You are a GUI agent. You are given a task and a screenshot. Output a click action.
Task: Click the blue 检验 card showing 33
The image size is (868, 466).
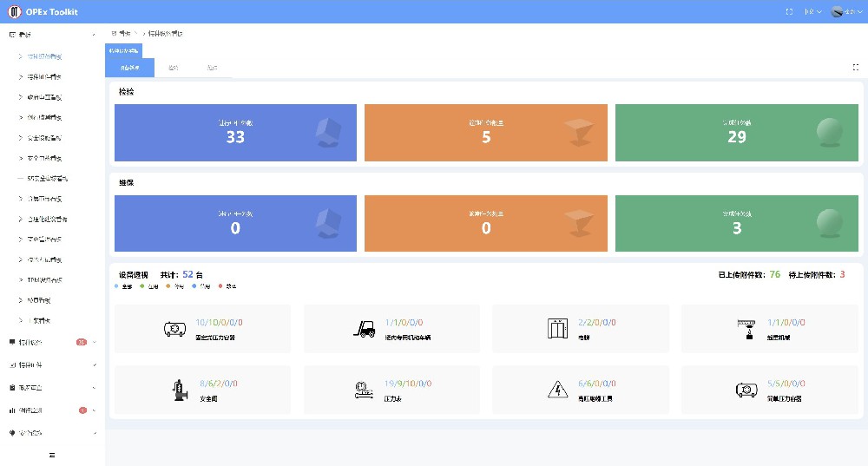point(235,133)
